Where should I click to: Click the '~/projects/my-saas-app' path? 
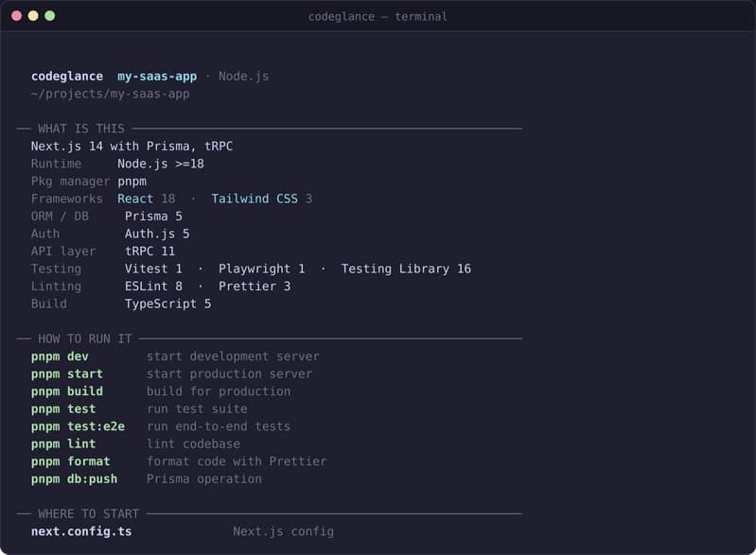(x=111, y=94)
